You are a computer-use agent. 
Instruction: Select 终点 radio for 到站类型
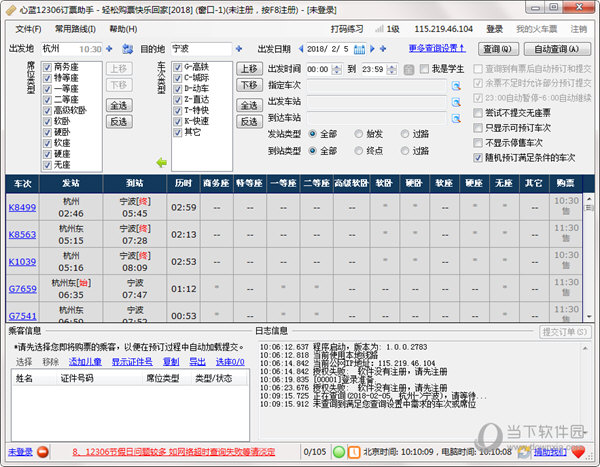pos(359,151)
